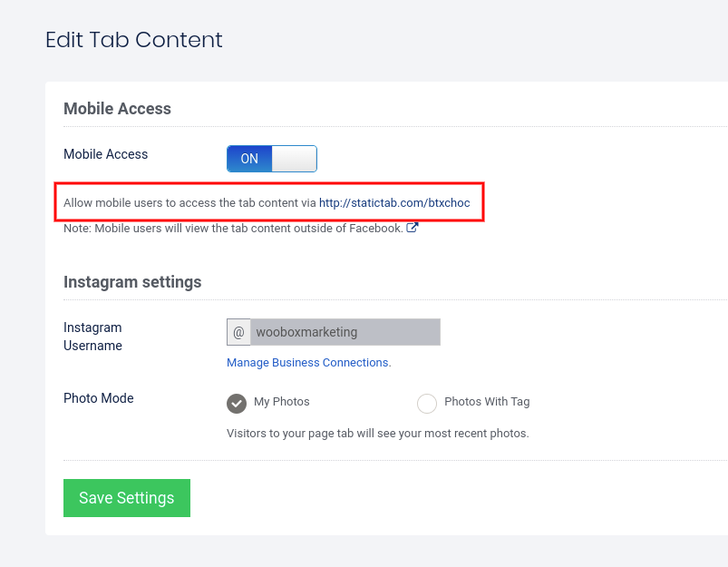Open the external link icon beside the note
Image resolution: width=728 pixels, height=567 pixels.
413,228
